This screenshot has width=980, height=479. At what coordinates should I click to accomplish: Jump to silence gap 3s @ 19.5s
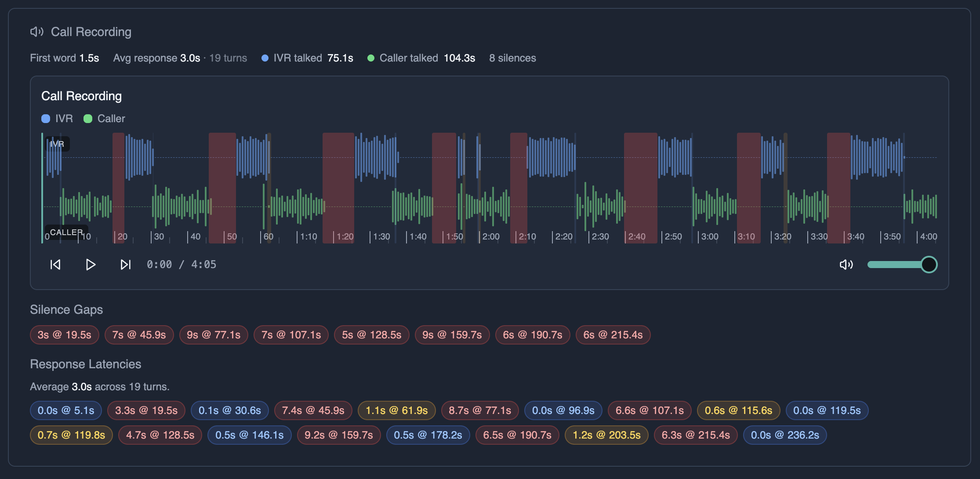(65, 335)
